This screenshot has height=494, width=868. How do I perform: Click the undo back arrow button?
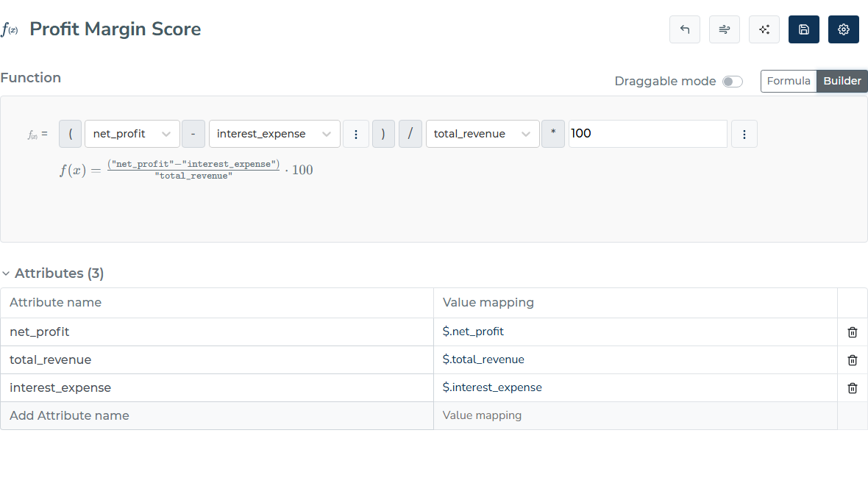point(685,29)
